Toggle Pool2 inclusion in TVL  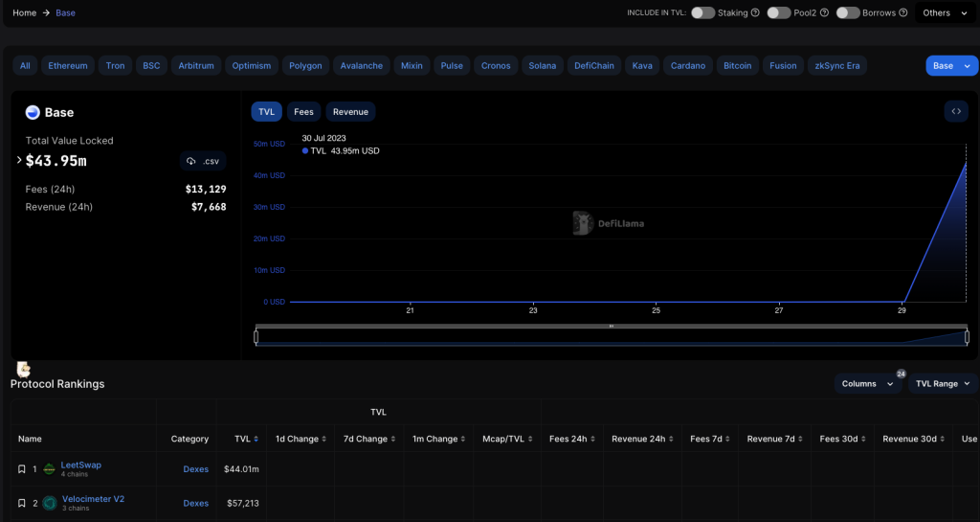click(779, 12)
